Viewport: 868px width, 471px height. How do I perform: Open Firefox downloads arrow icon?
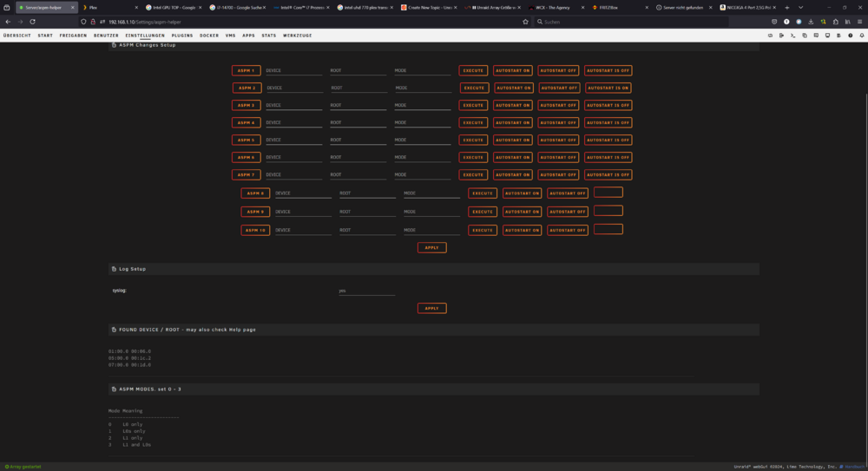click(x=811, y=22)
